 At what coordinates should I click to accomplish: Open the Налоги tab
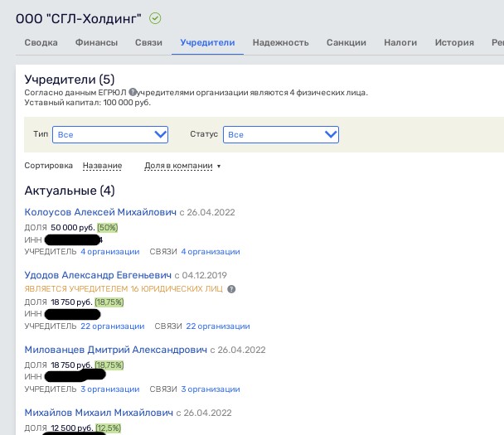coord(400,43)
